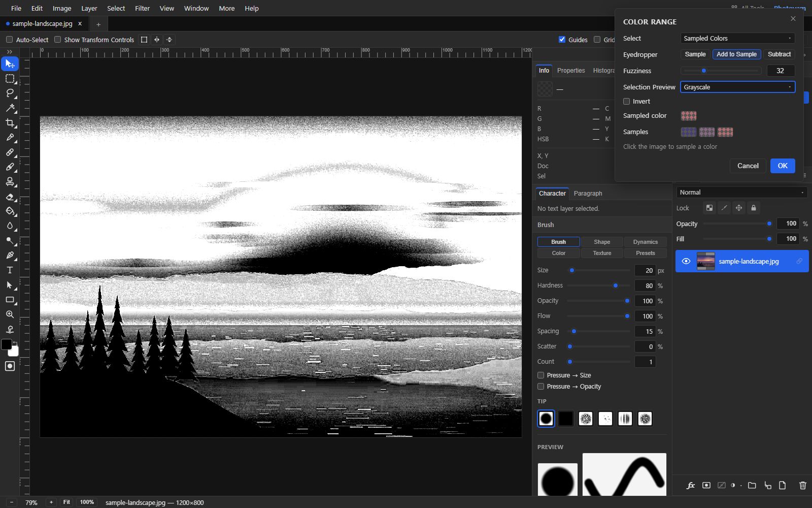Enable Pressure → Opacity checkbox
The image size is (812, 508).
(x=540, y=386)
